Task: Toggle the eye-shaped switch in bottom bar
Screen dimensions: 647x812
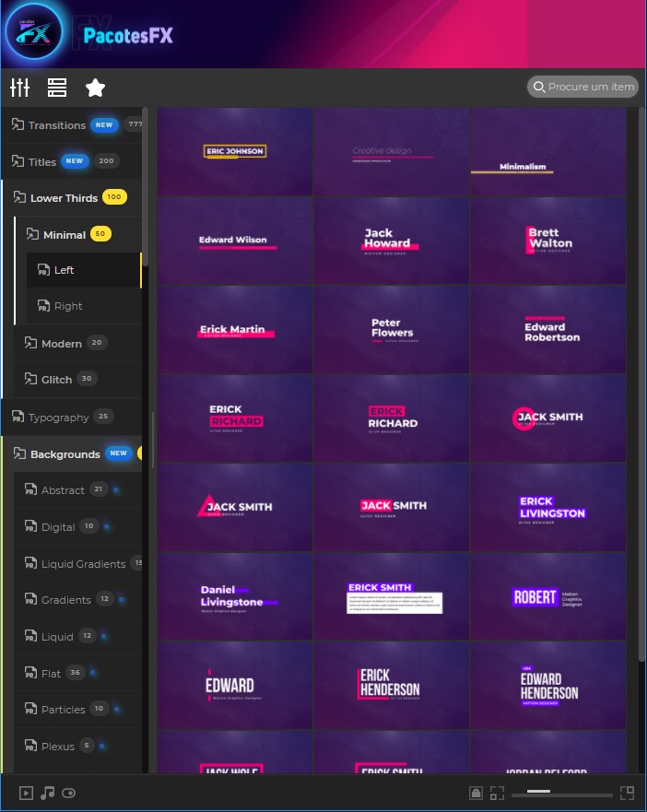Action: tap(69, 793)
